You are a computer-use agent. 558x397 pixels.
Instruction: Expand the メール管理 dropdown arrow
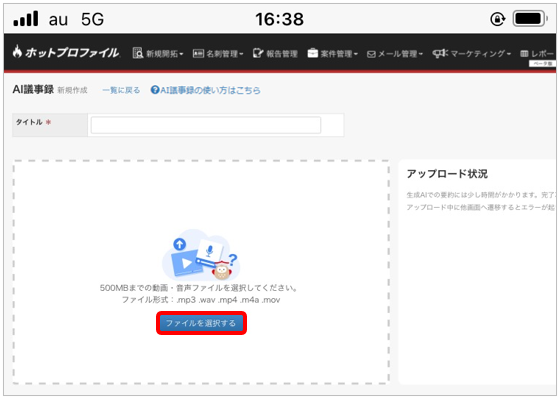(421, 54)
